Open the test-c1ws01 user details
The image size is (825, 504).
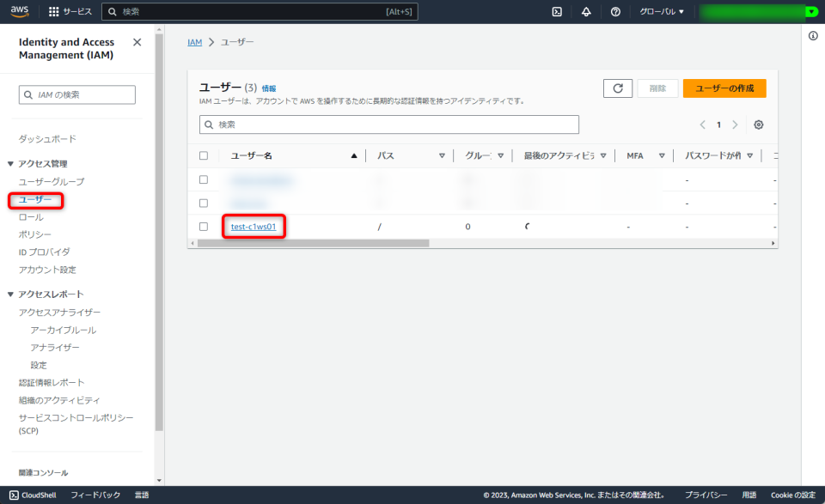coord(252,227)
